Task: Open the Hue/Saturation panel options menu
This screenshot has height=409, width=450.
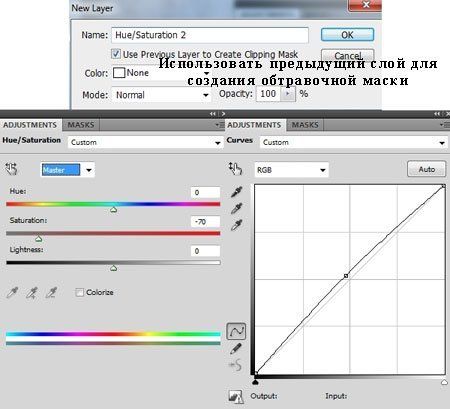Action: [220, 125]
